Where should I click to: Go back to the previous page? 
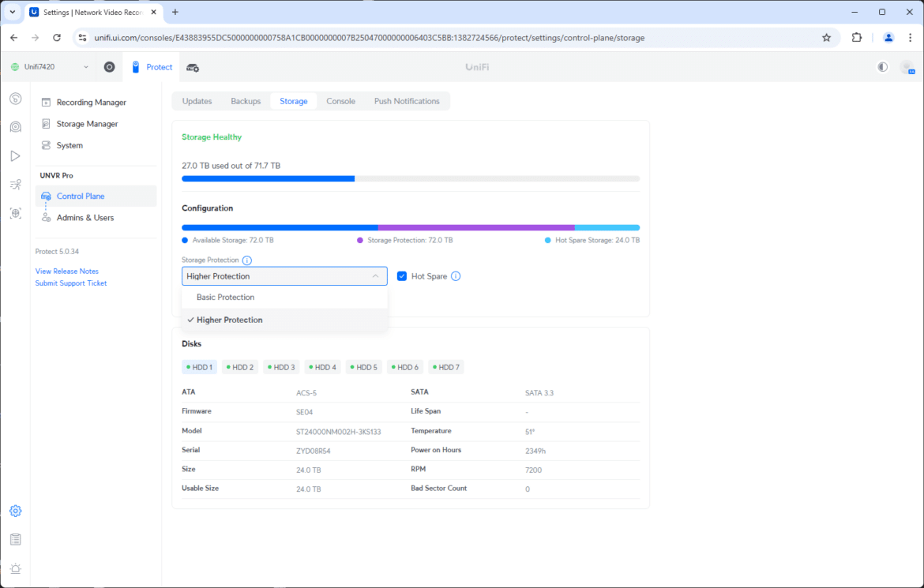point(14,38)
